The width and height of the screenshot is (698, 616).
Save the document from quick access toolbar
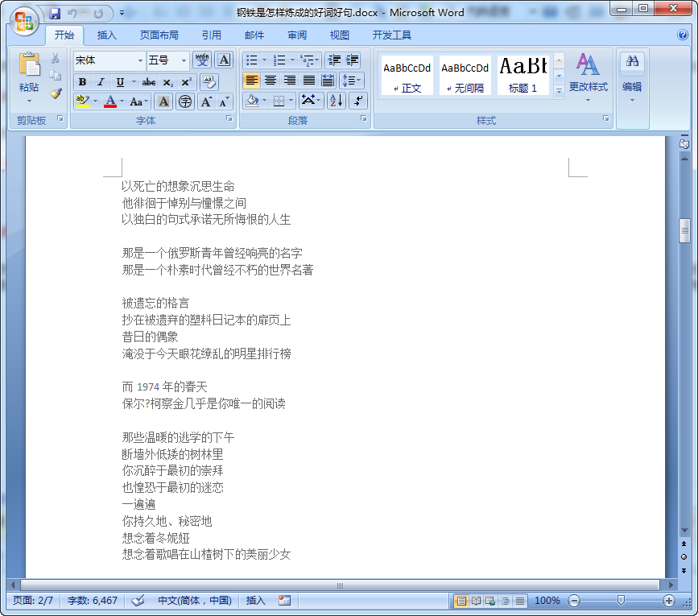click(55, 14)
